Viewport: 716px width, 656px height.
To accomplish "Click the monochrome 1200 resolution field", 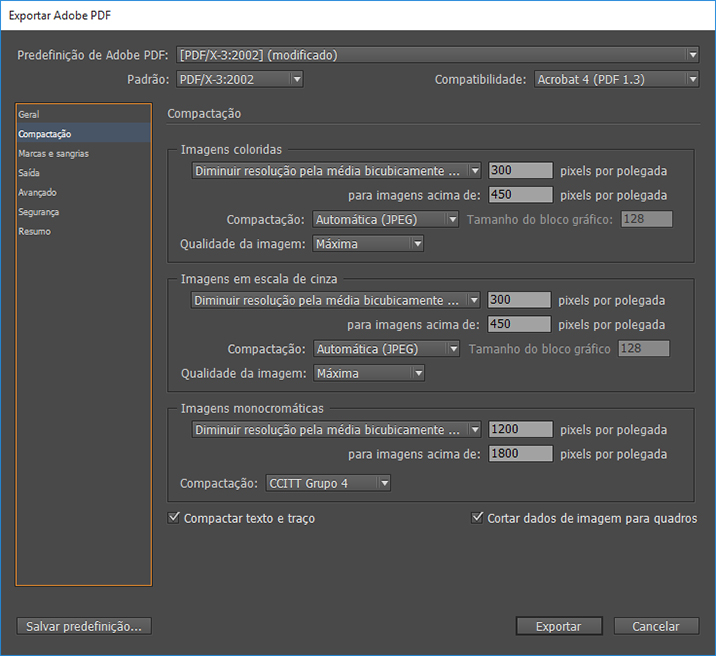I will [x=520, y=430].
